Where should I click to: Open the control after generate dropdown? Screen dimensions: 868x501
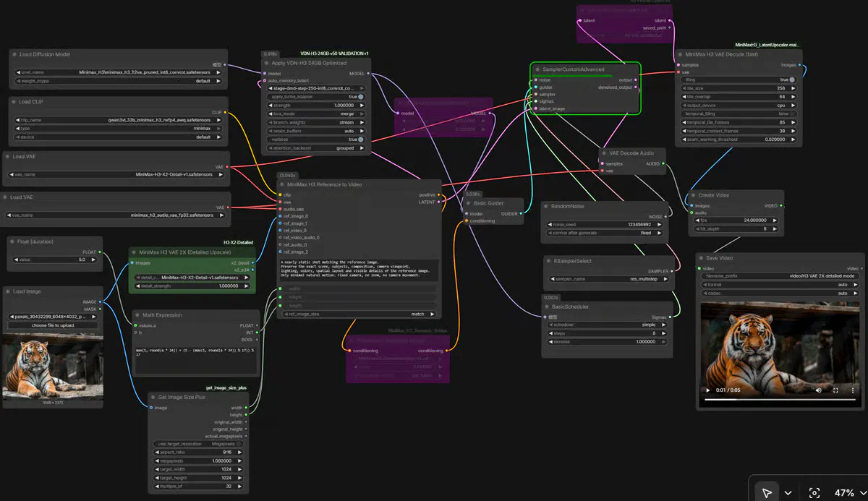605,233
